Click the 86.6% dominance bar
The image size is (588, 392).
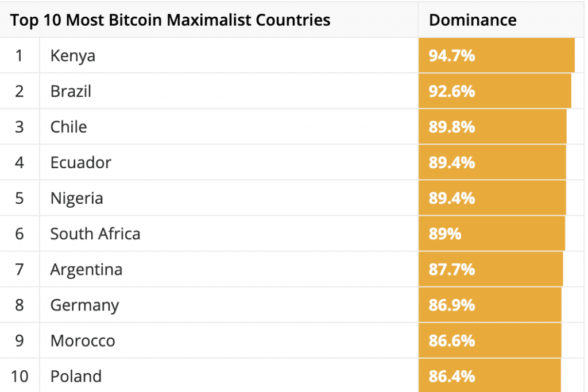[490, 340]
